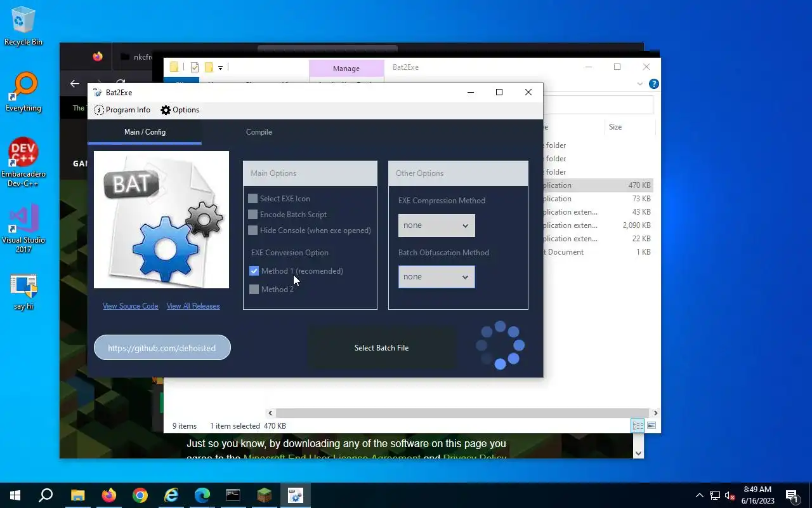This screenshot has width=812, height=508.
Task: Open Internet Explorer from the taskbar
Action: pos(171,495)
